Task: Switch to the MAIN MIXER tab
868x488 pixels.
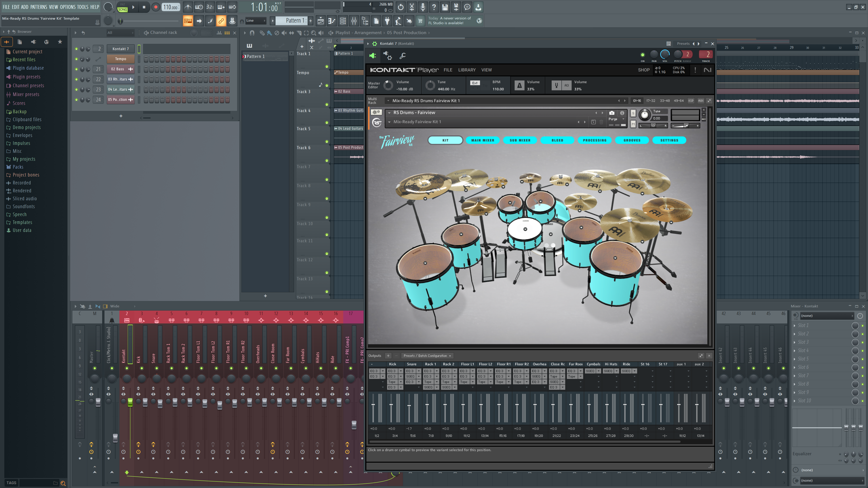Action: [x=482, y=140]
